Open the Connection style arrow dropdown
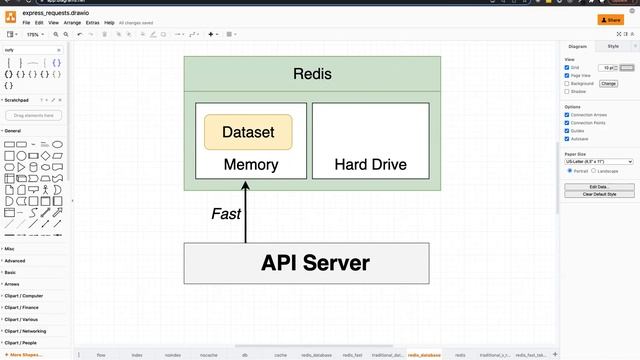 (180, 35)
